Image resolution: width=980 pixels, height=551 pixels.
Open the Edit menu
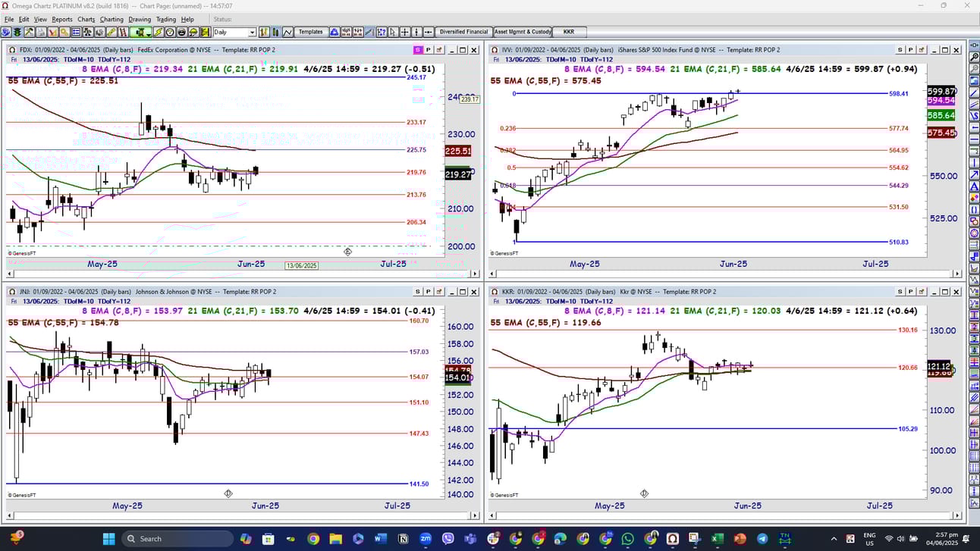pyautogui.click(x=24, y=19)
